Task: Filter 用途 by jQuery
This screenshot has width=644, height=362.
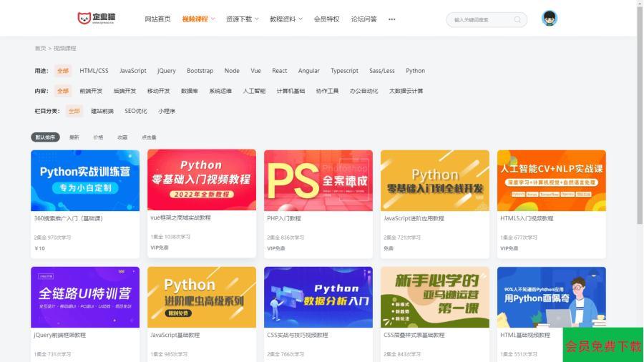Action: pyautogui.click(x=166, y=71)
